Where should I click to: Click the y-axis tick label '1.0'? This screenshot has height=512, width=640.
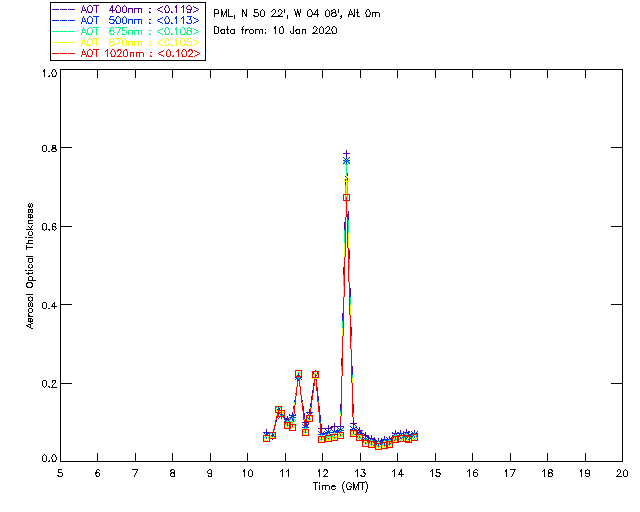pos(49,73)
